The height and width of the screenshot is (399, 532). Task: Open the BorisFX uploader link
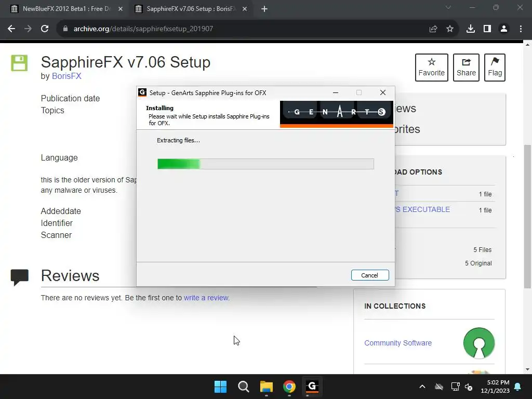click(66, 76)
